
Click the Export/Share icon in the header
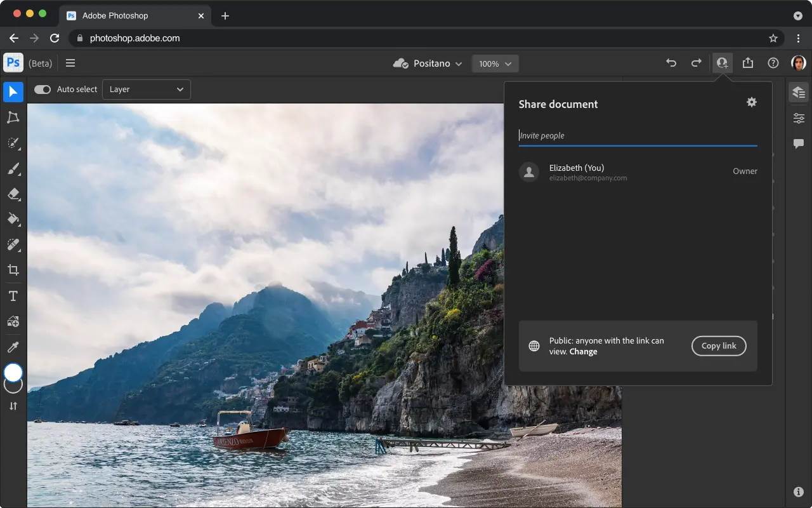pos(747,63)
